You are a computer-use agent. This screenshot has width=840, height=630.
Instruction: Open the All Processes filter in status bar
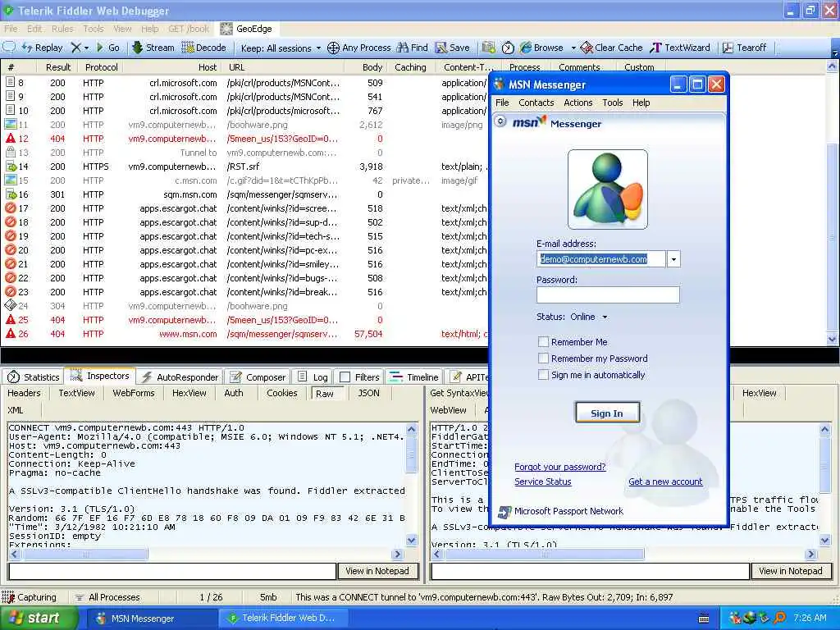tap(107, 597)
